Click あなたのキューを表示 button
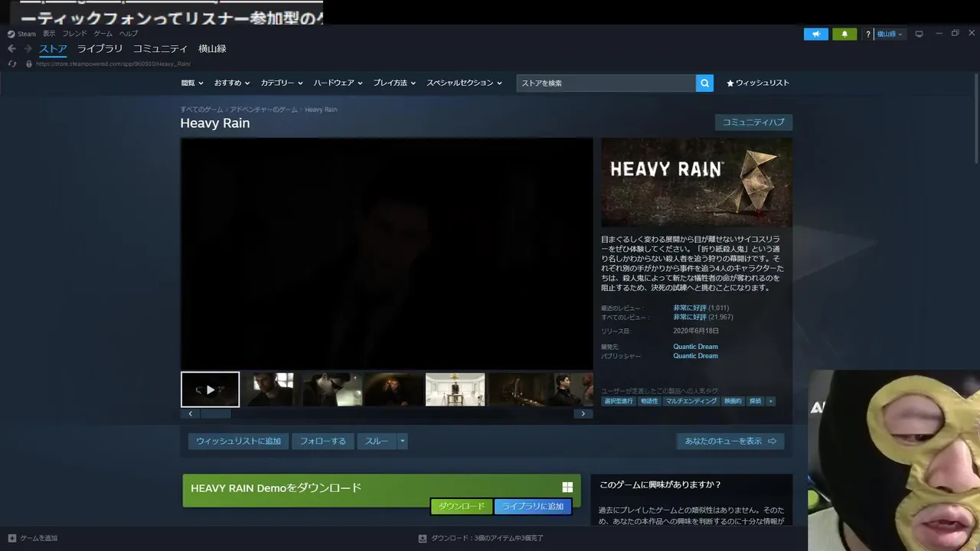Viewport: 980px width, 551px height. point(730,441)
